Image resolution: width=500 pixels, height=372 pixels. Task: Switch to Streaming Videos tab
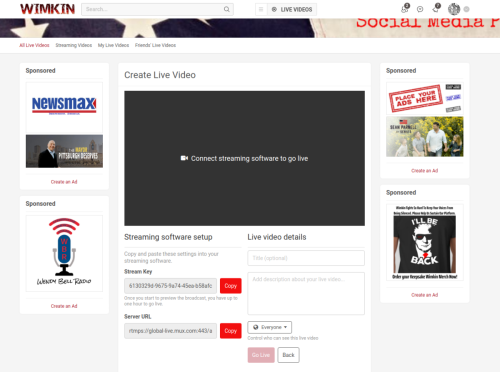pyautogui.click(x=74, y=45)
